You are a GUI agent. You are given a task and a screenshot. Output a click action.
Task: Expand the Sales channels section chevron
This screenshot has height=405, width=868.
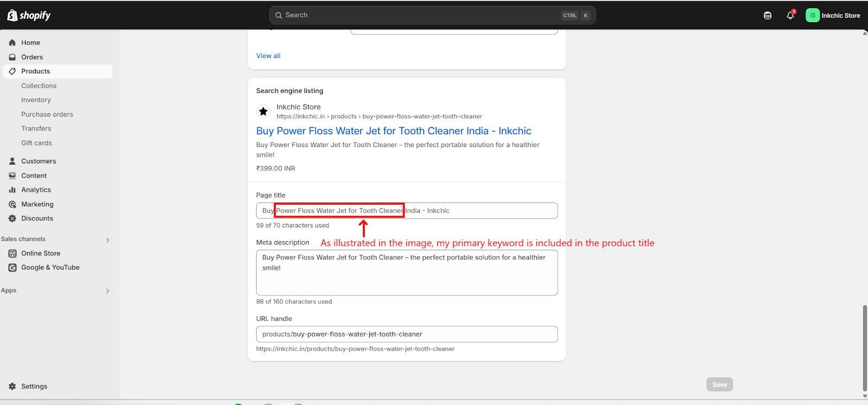tap(107, 240)
